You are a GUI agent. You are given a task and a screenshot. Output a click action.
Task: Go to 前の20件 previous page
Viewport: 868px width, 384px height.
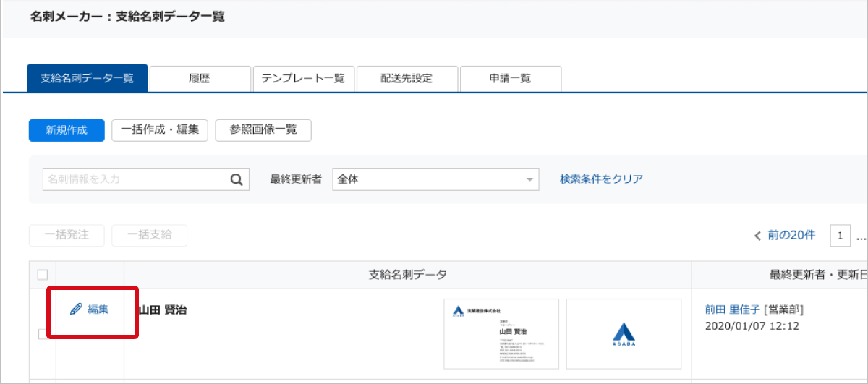coord(785,235)
